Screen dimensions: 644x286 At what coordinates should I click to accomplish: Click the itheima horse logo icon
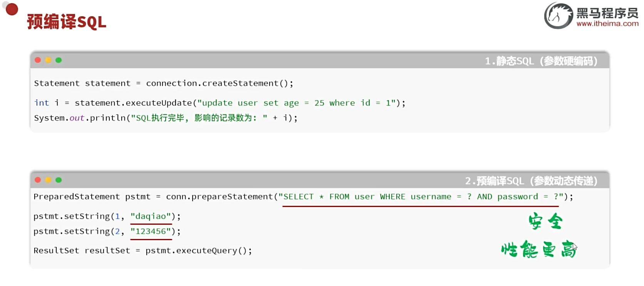coord(558,16)
